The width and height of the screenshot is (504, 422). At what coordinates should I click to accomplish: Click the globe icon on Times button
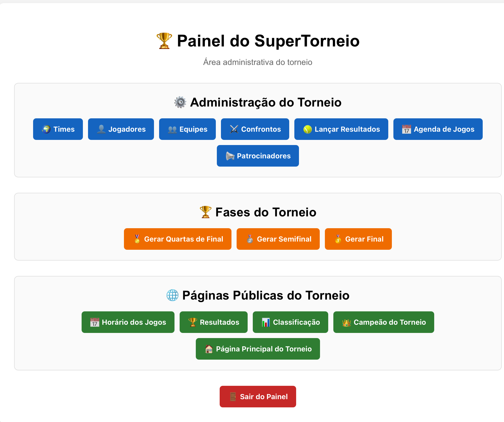click(x=46, y=129)
